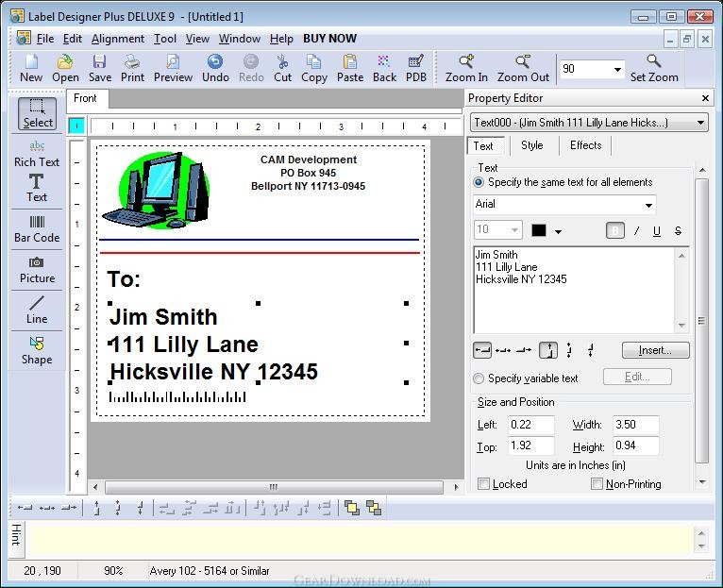Expand the text color dropdown arrow
723x588 pixels.
click(x=558, y=231)
